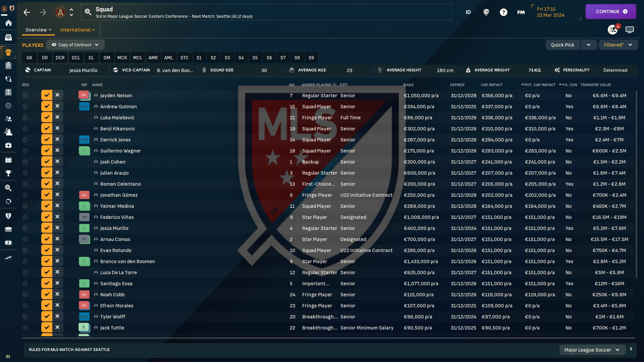Toggle registration tick for Arnau Comas
The image size is (644, 362).
(47, 239)
